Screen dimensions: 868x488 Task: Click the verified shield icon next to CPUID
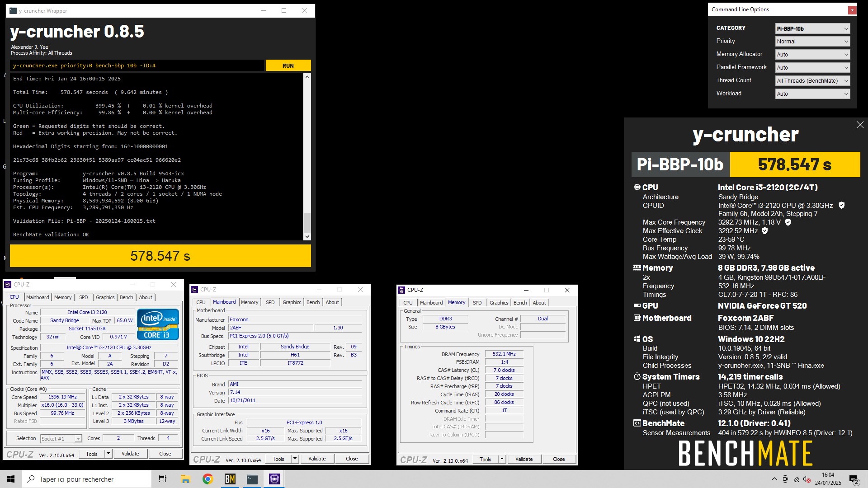842,205
